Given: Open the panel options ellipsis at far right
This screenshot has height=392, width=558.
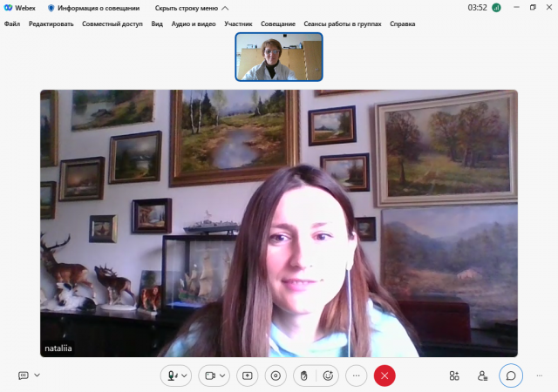Looking at the screenshot, I should click(540, 375).
